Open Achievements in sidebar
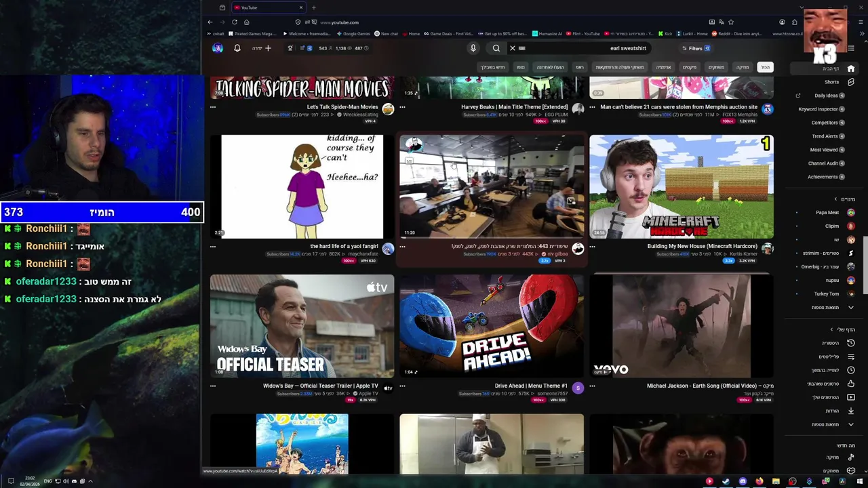This screenshot has width=868, height=488. click(826, 177)
